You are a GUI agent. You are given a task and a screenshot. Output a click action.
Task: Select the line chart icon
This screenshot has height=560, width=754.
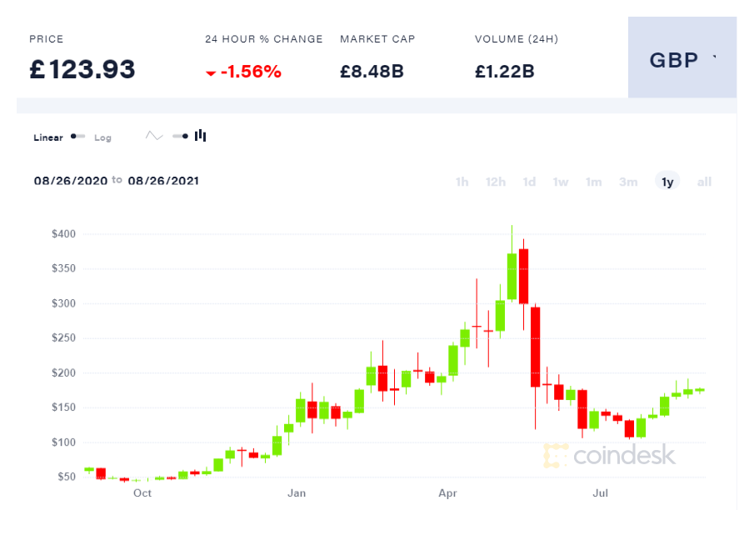pos(154,136)
